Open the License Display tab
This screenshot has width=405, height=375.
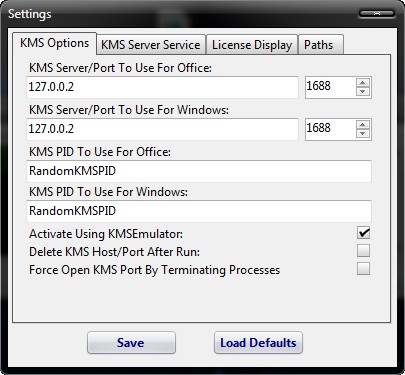tap(252, 45)
